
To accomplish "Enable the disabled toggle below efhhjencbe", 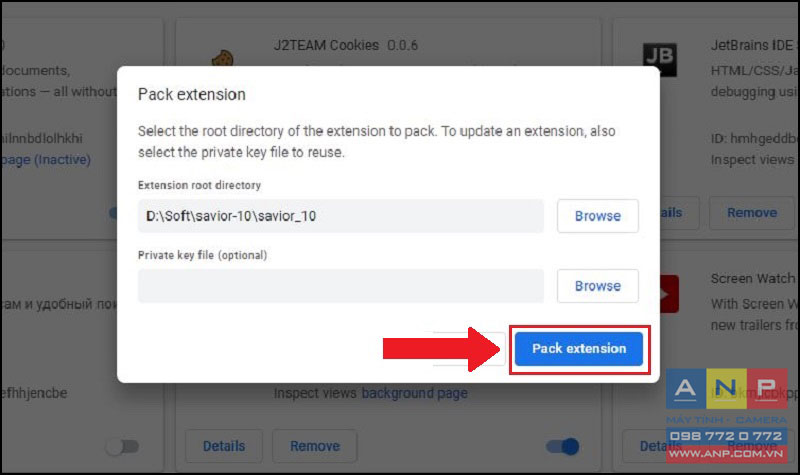I will (x=122, y=446).
